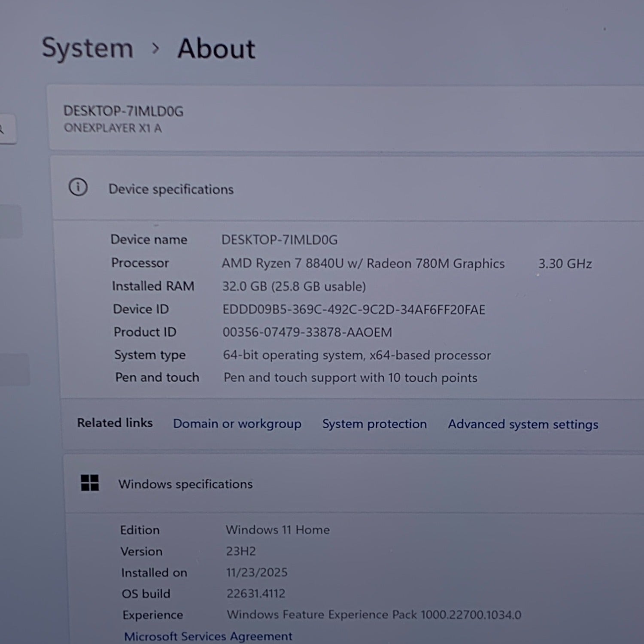This screenshot has height=644, width=644.
Task: Open the Microsoft Services Agreement link
Action: 208,636
